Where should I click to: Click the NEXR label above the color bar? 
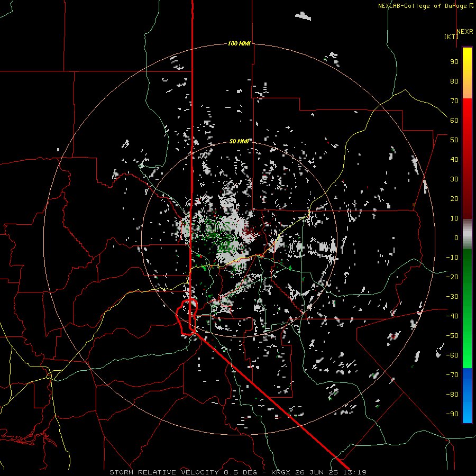click(465, 31)
